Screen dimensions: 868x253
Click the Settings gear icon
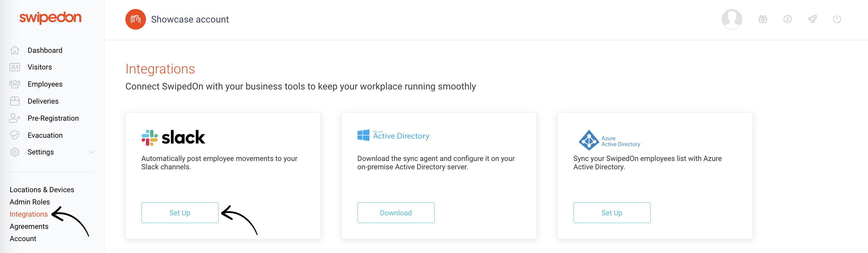15,152
